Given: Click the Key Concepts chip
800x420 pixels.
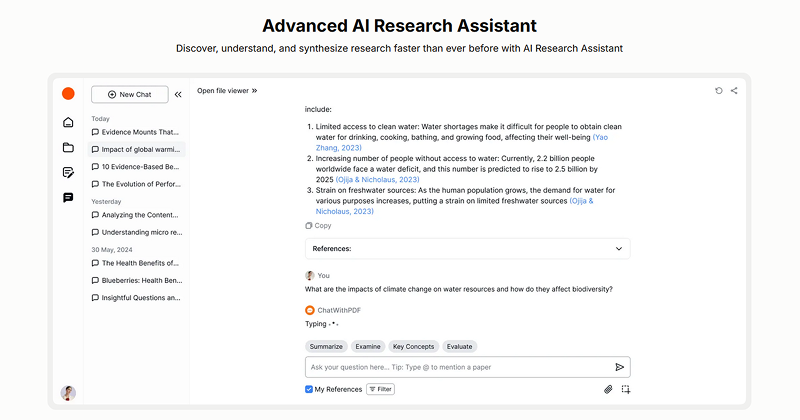Looking at the screenshot, I should click(x=413, y=347).
